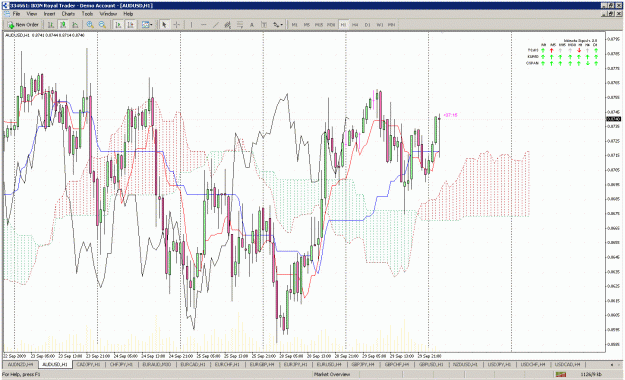Select the crosshair tool
The width and height of the screenshot is (625, 380).
coord(176,25)
